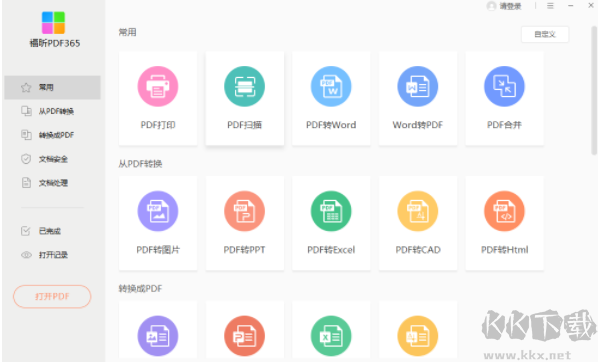Click the 常用 section heading
Image resolution: width=598 pixels, height=362 pixels.
click(x=127, y=32)
